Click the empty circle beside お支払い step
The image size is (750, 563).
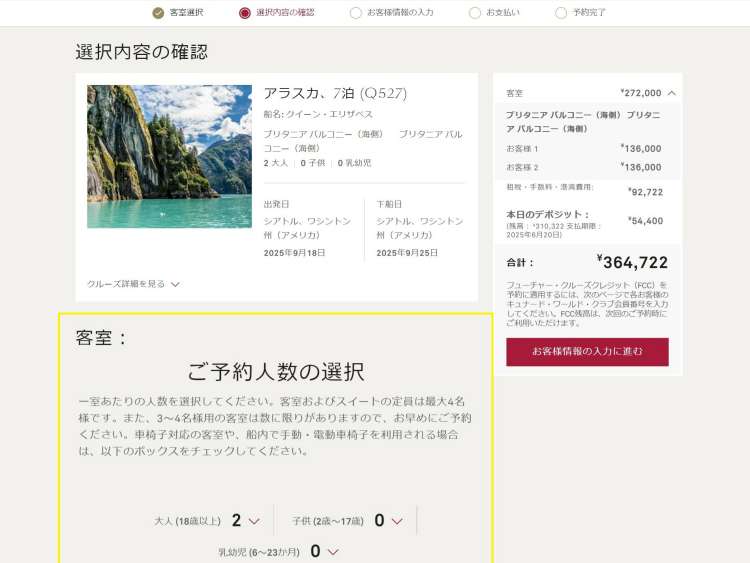475,13
